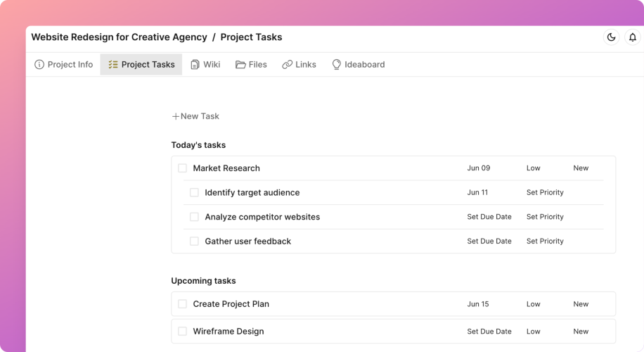Check the Gather user feedback checkbox
This screenshot has height=352, width=644.
[x=194, y=241]
